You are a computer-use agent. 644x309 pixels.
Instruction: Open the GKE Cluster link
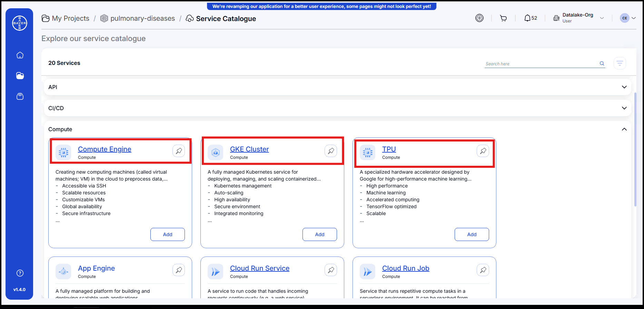[249, 149]
